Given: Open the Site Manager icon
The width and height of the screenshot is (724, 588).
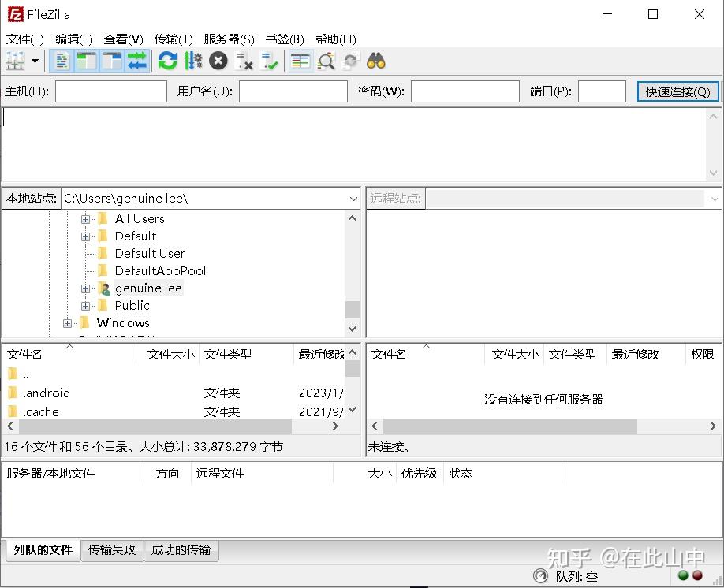Looking at the screenshot, I should click(15, 61).
